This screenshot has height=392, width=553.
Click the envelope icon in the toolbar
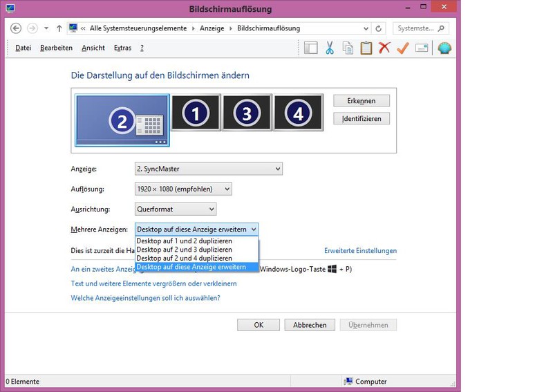coord(421,48)
